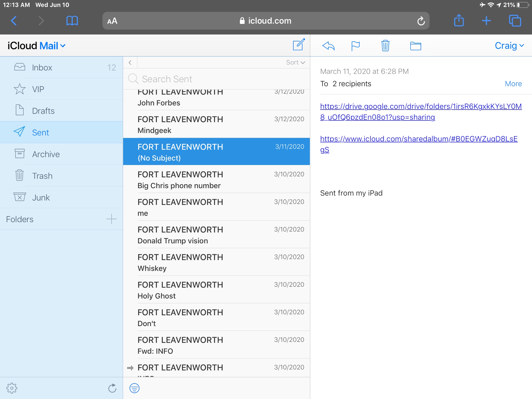This screenshot has height=399, width=532.
Task: Reply to the open message
Action: [328, 46]
